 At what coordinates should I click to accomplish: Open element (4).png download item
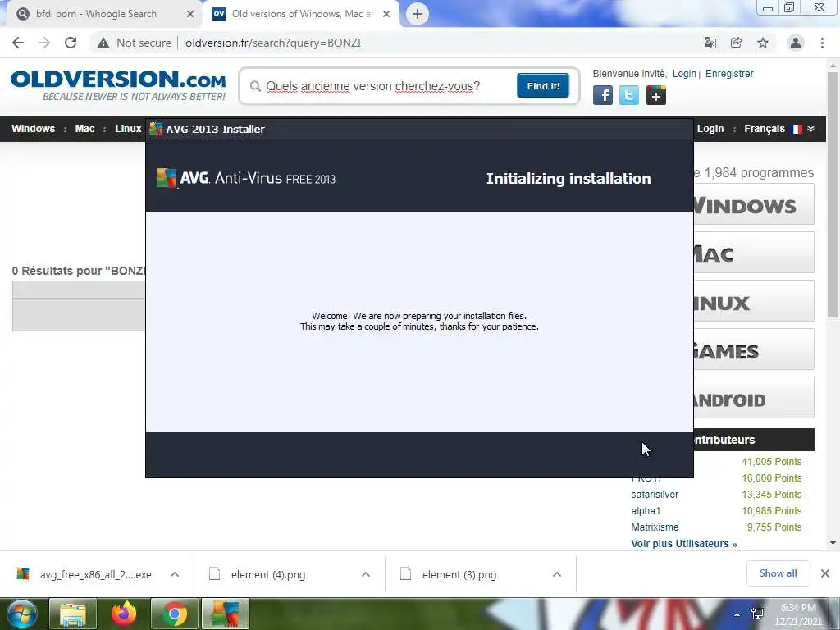(x=268, y=574)
